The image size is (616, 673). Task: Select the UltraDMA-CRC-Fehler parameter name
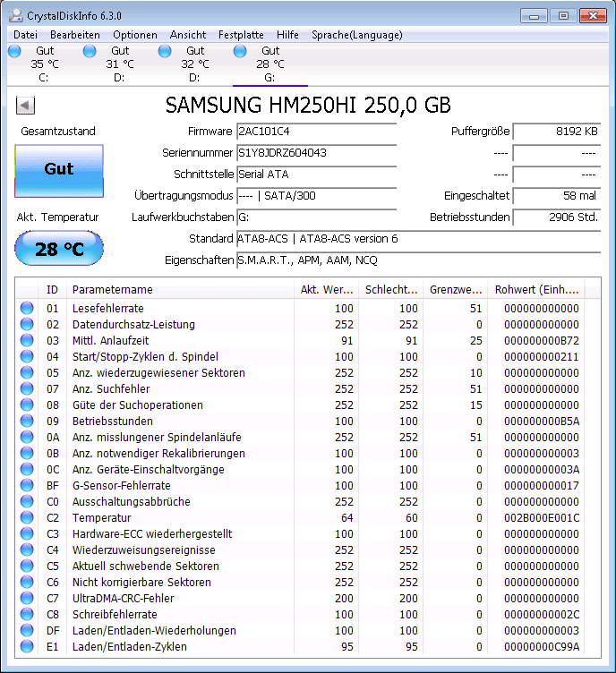pos(123,598)
